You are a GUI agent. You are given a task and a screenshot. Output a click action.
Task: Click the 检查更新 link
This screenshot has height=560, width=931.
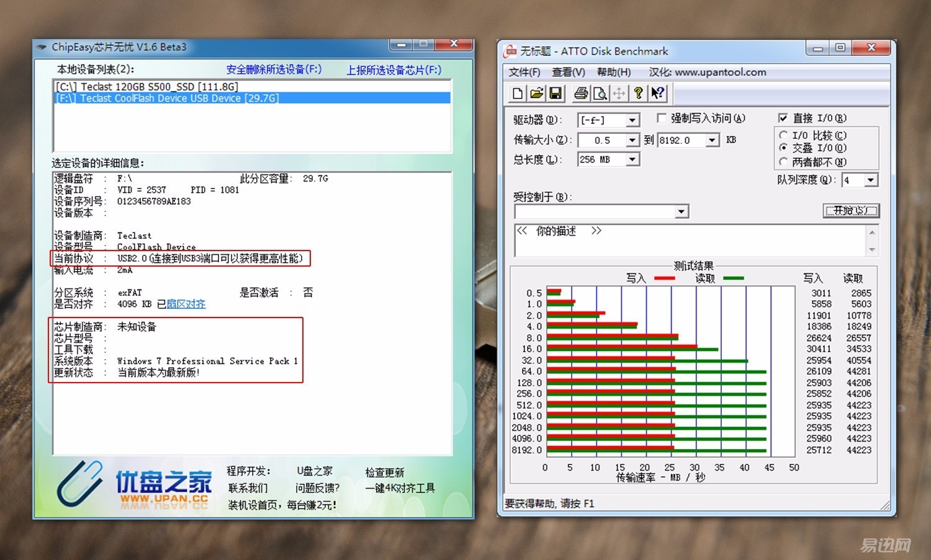coord(385,473)
